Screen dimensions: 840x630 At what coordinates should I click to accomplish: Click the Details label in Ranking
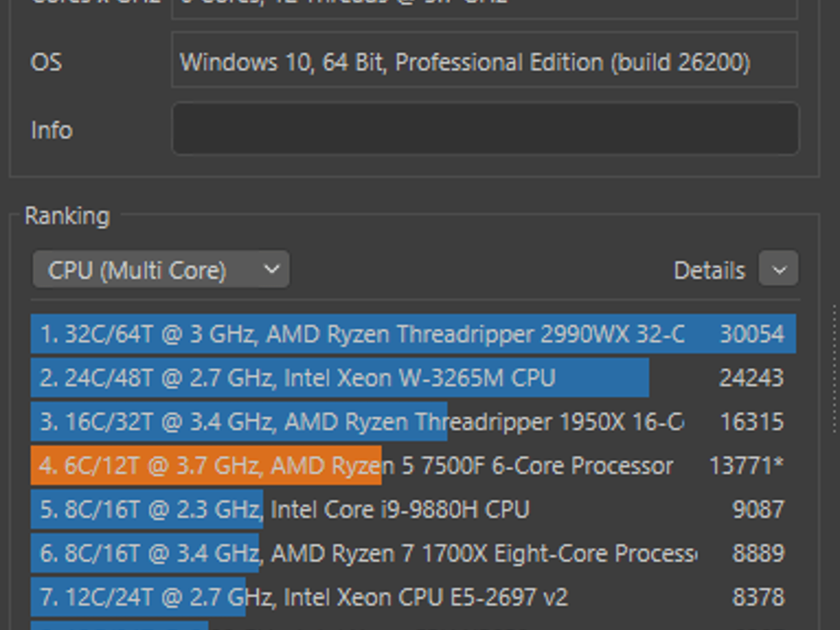pyautogui.click(x=709, y=270)
